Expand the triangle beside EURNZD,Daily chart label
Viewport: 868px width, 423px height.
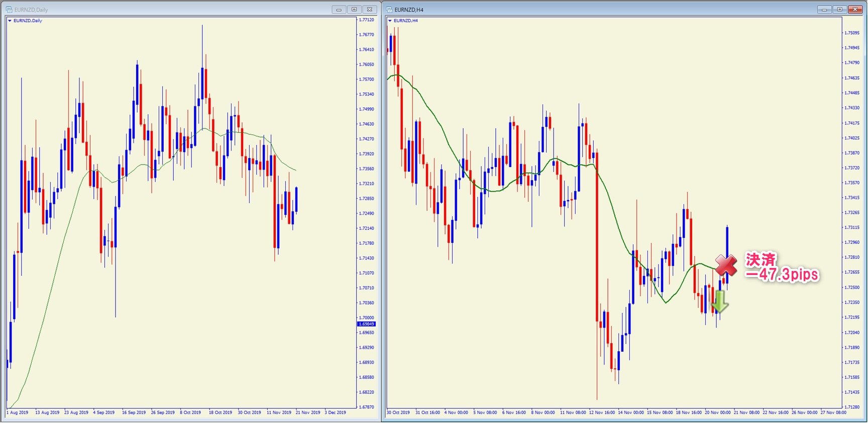click(10, 21)
